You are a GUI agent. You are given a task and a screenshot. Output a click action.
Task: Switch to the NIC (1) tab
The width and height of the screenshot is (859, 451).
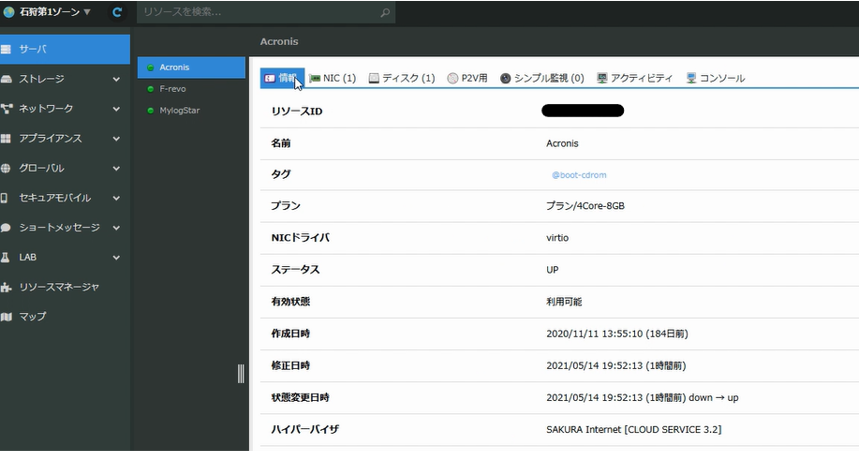333,78
